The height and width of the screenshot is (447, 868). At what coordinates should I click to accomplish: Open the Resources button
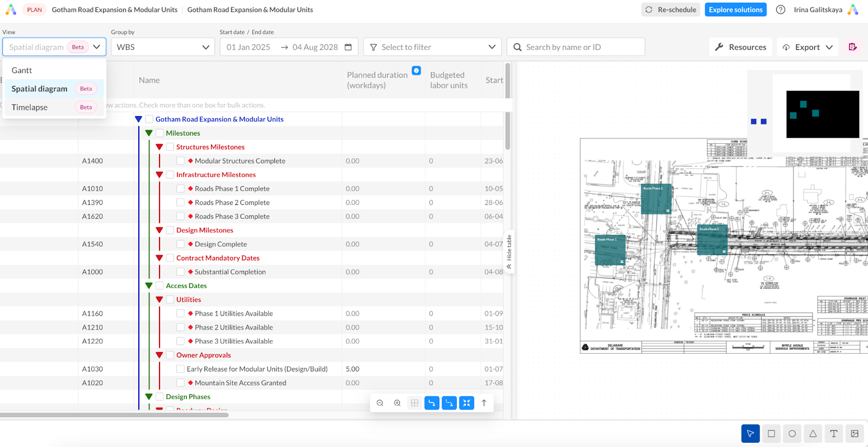741,47
